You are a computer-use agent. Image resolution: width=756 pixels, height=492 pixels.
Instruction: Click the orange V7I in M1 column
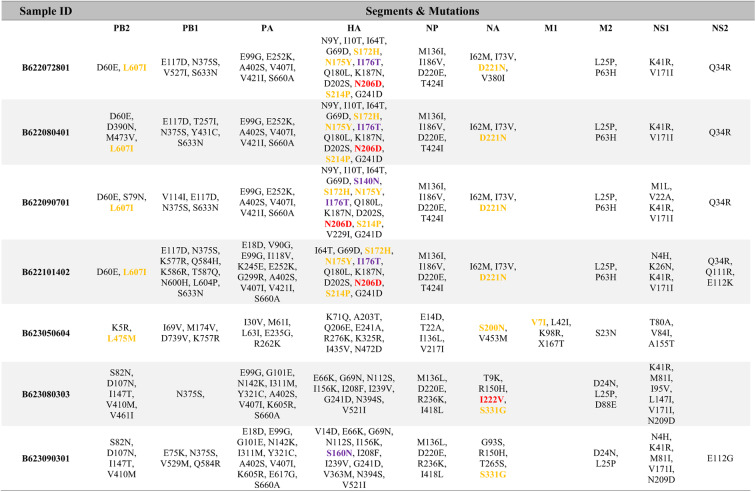(x=539, y=322)
